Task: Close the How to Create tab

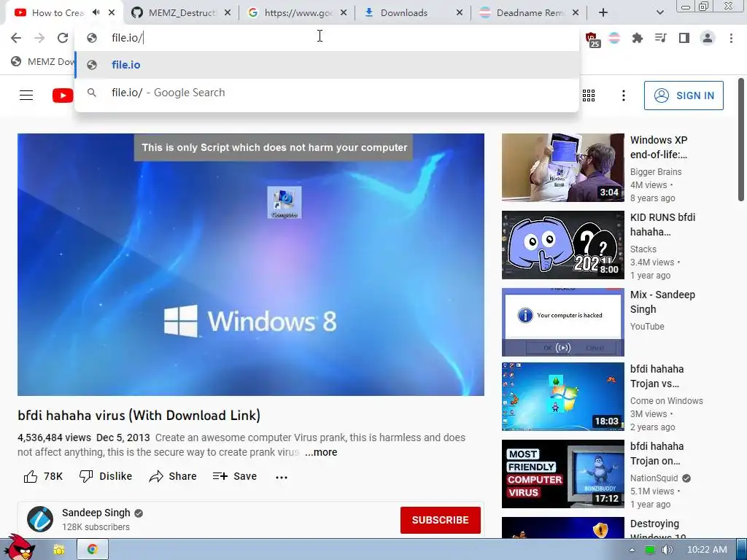Action: coord(112,12)
